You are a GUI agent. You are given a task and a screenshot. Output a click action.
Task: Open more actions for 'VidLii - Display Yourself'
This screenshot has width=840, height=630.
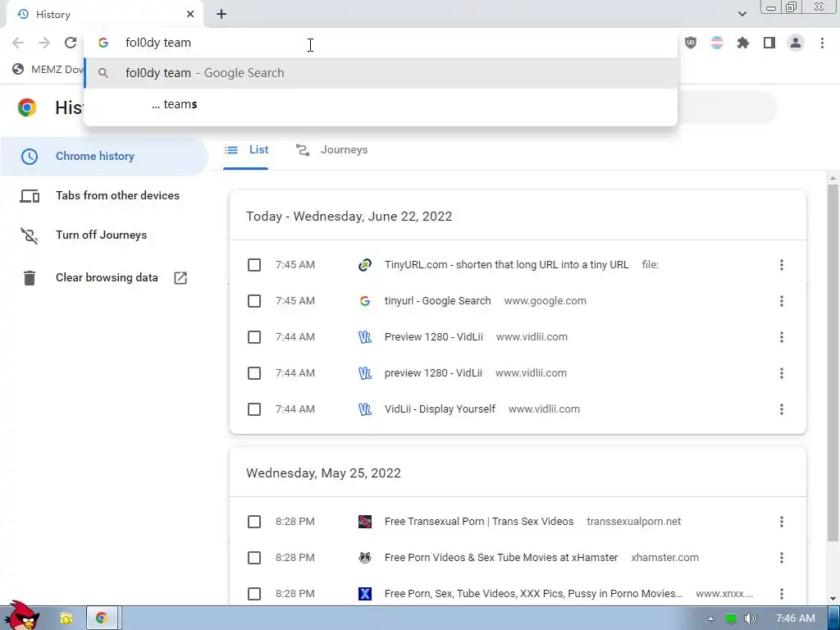tap(782, 409)
